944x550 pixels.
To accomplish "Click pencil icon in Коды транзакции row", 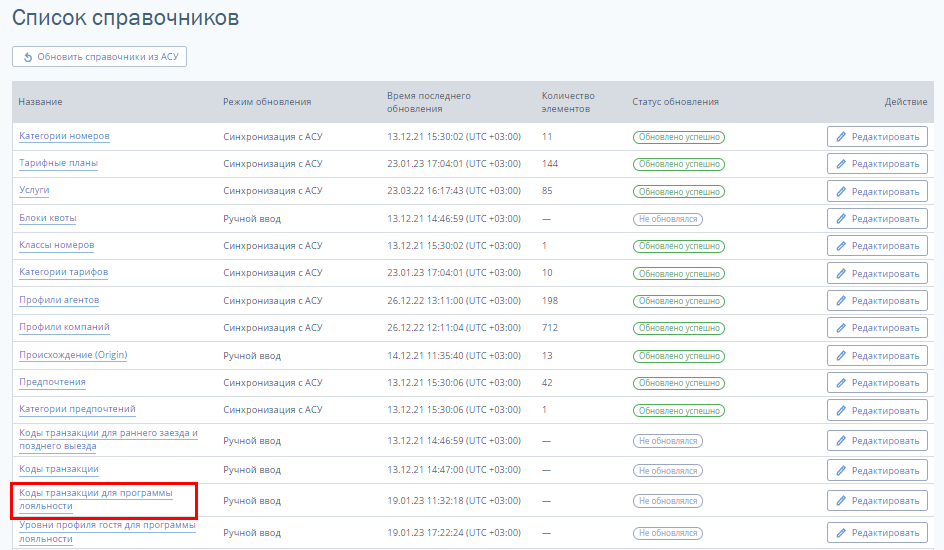I will coord(841,470).
